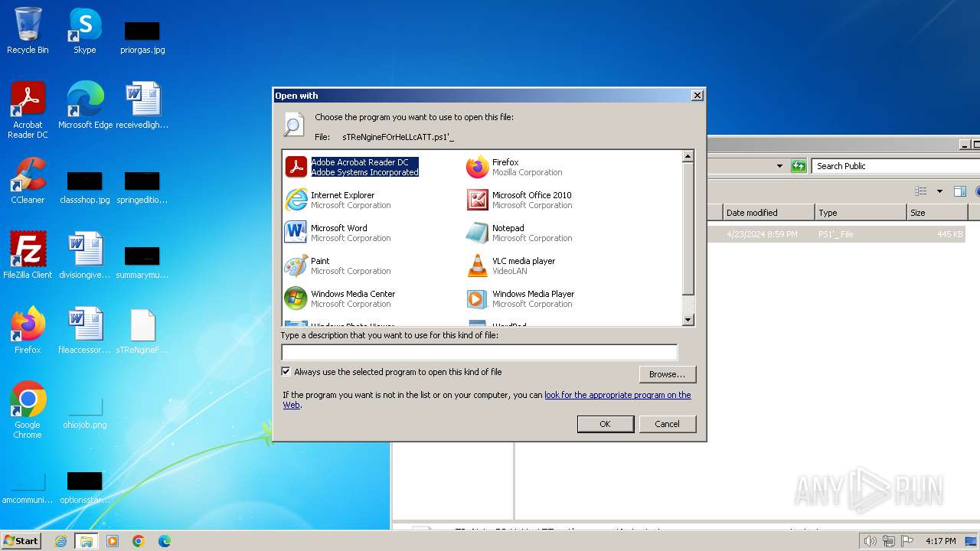
Task: Click Cancel button in Open with dialog
Action: 667,424
